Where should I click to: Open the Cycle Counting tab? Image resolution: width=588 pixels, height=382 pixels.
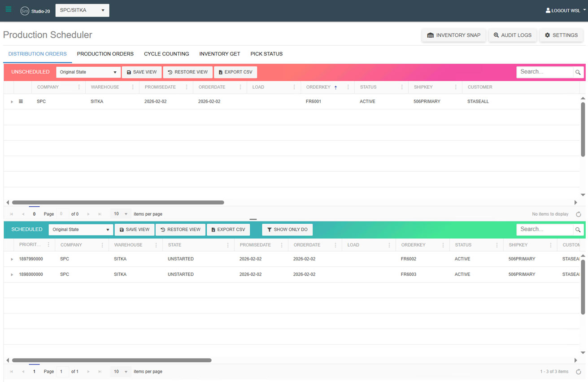pyautogui.click(x=166, y=54)
